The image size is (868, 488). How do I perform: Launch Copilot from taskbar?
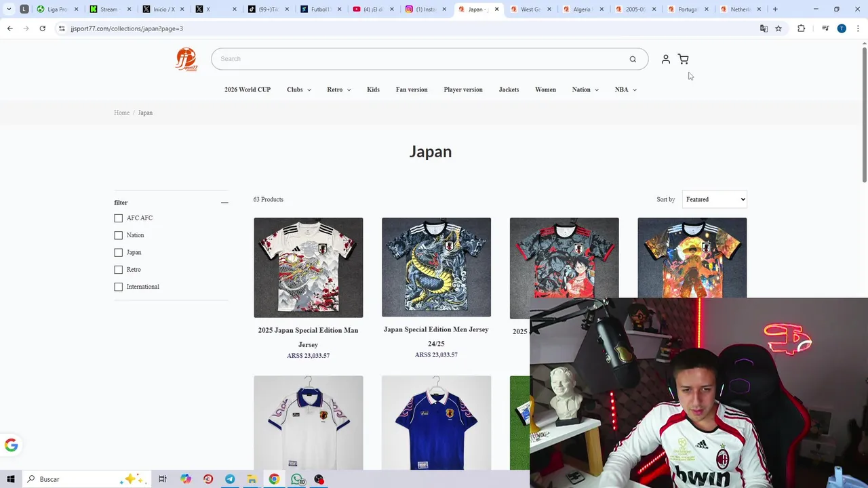coord(186,479)
